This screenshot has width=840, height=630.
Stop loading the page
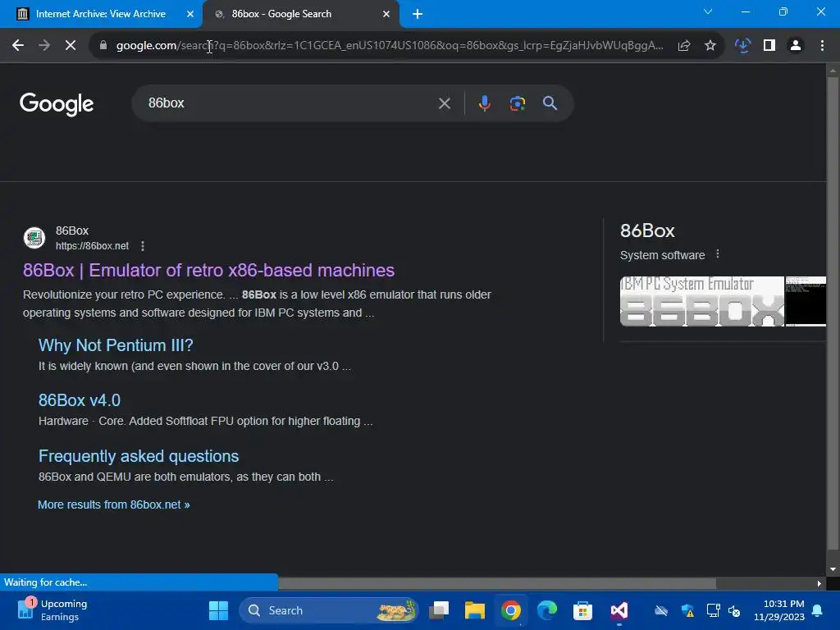point(71,46)
